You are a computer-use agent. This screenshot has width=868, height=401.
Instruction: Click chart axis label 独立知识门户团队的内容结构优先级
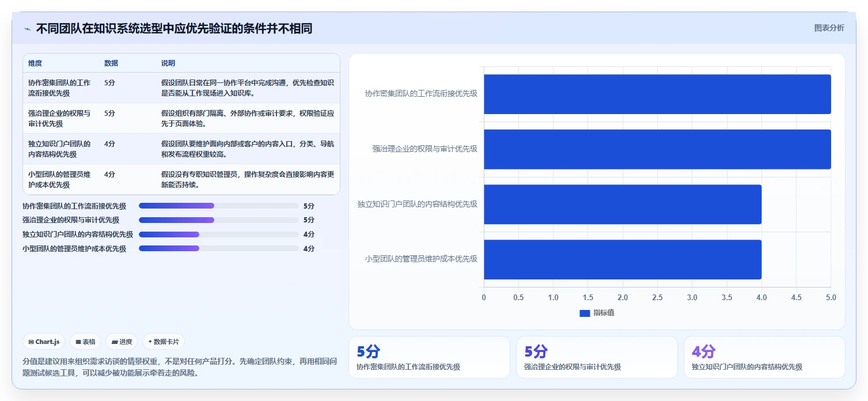point(418,204)
